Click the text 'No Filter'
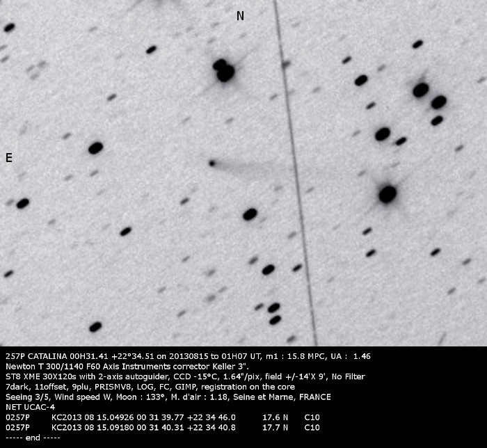 [x=348, y=376]
